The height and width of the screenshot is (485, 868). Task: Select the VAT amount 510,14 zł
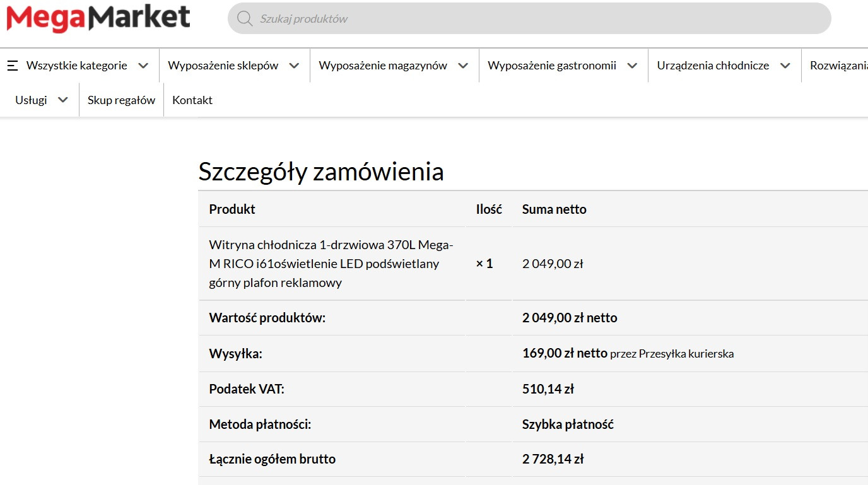pos(548,389)
